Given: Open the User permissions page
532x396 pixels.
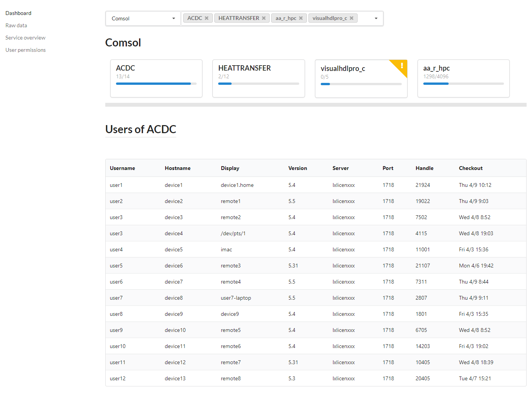Looking at the screenshot, I should pos(25,50).
